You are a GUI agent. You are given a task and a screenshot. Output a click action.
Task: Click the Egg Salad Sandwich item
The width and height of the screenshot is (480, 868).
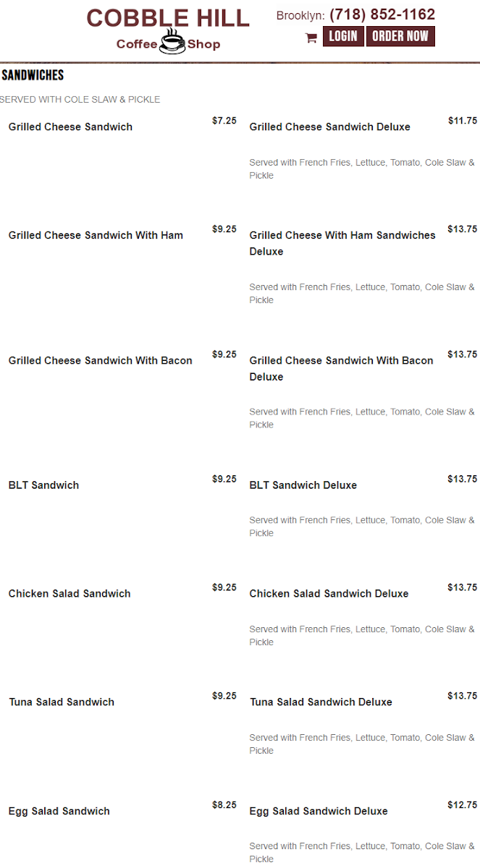(x=59, y=812)
